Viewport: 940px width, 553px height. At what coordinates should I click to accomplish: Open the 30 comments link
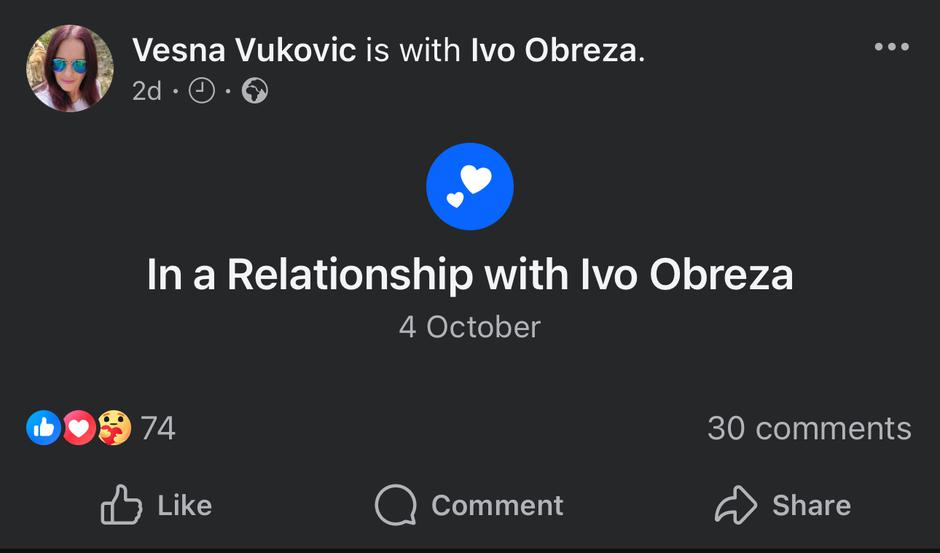pos(809,428)
